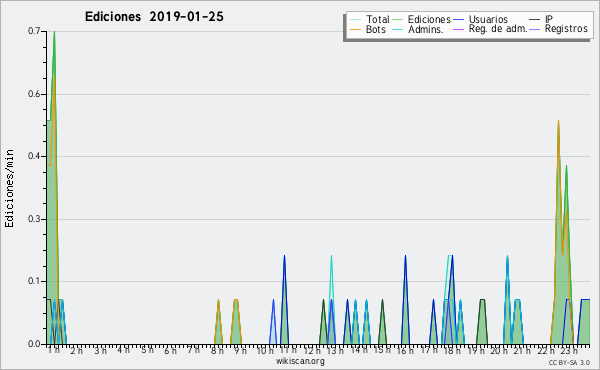Click the 0.1 y-axis tick label
600x370 pixels.
[x=34, y=281]
